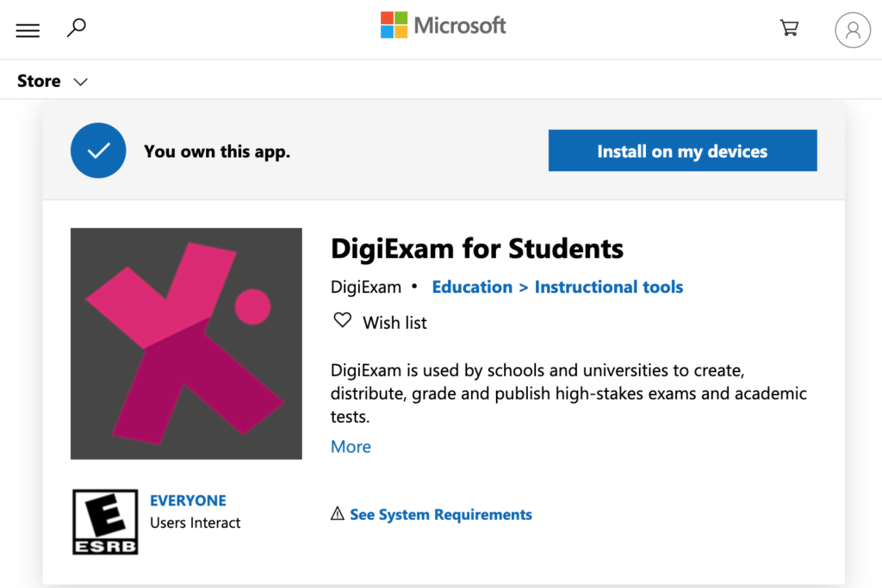882x588 pixels.
Task: Click the Wish list label
Action: pos(394,323)
